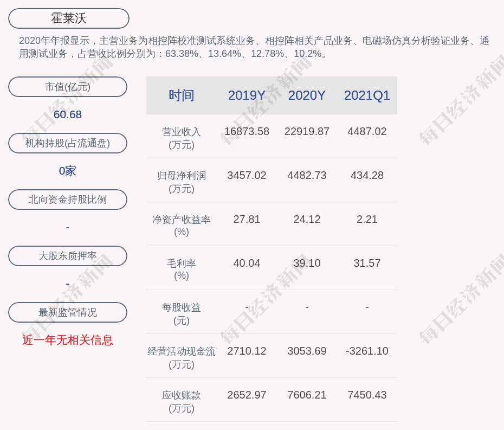
Task: Click the 霍莱沃 company name pill
Action: click(69, 18)
